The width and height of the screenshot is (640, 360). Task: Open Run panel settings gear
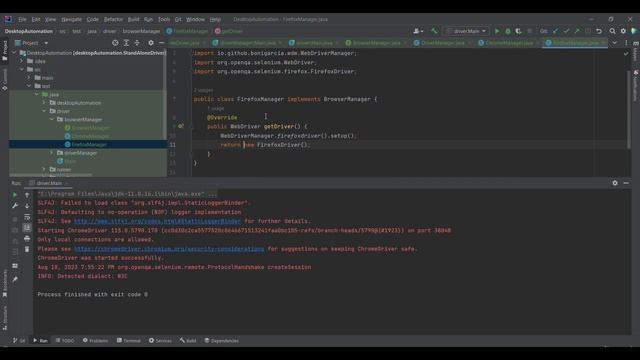click(x=615, y=183)
